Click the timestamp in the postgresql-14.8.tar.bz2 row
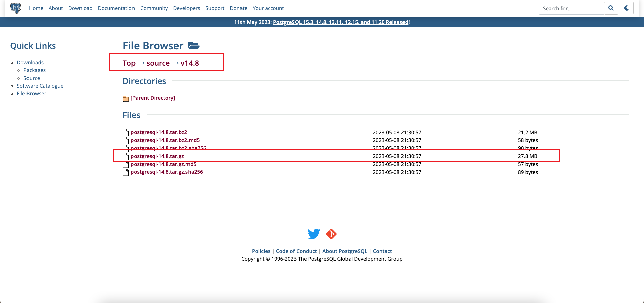Viewport: 644px width, 303px height. [397, 132]
